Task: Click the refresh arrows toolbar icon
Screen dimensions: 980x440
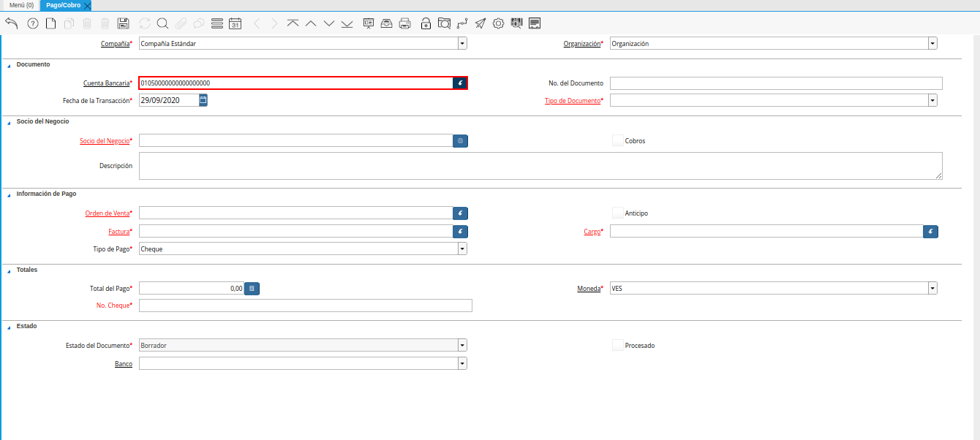Action: click(144, 23)
